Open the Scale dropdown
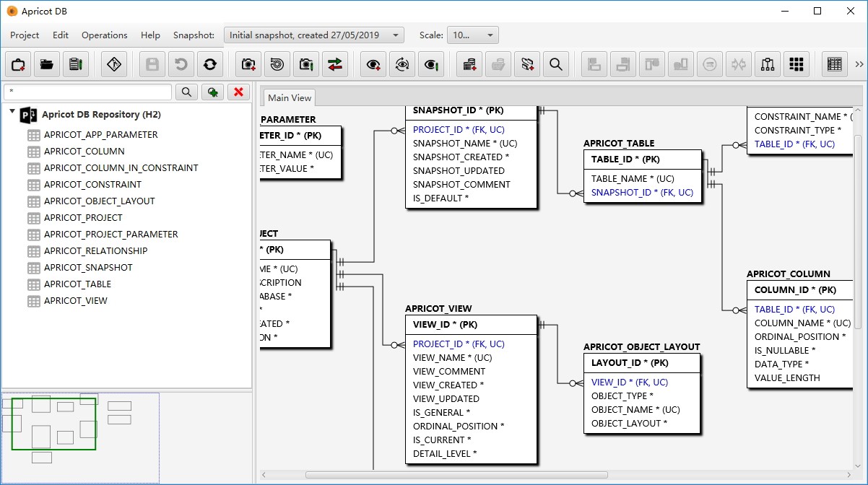This screenshot has height=485, width=868. click(x=473, y=35)
